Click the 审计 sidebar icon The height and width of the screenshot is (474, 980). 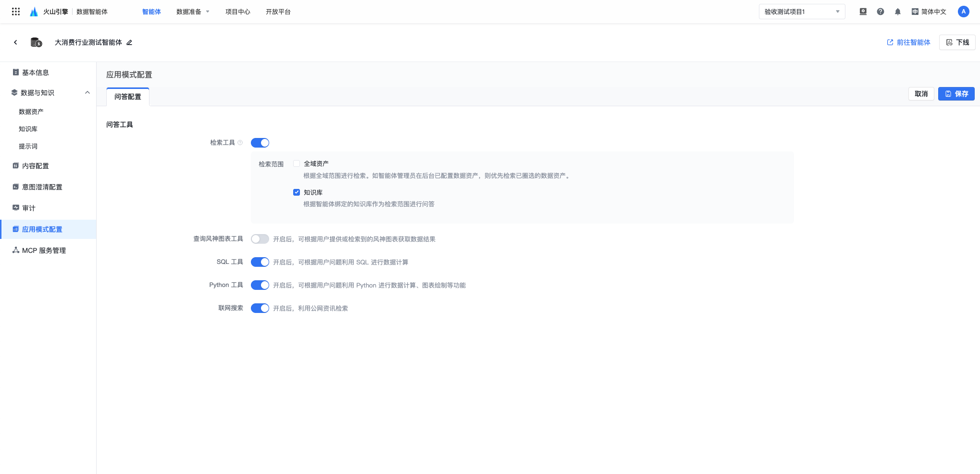16,208
